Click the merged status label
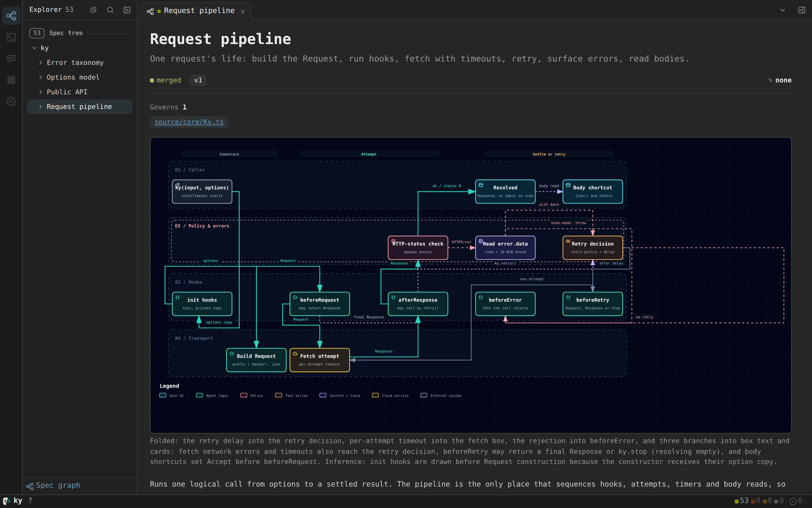The image size is (812, 508). pyautogui.click(x=165, y=80)
